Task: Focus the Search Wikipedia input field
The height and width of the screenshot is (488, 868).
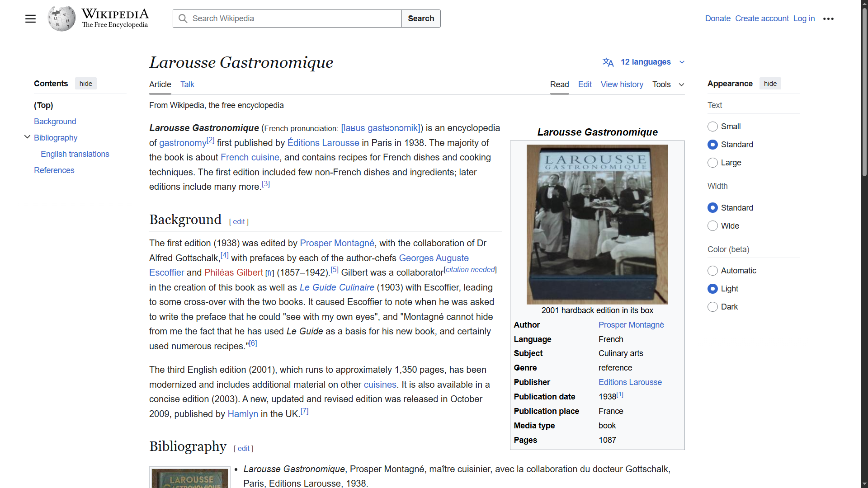Action: [x=287, y=19]
